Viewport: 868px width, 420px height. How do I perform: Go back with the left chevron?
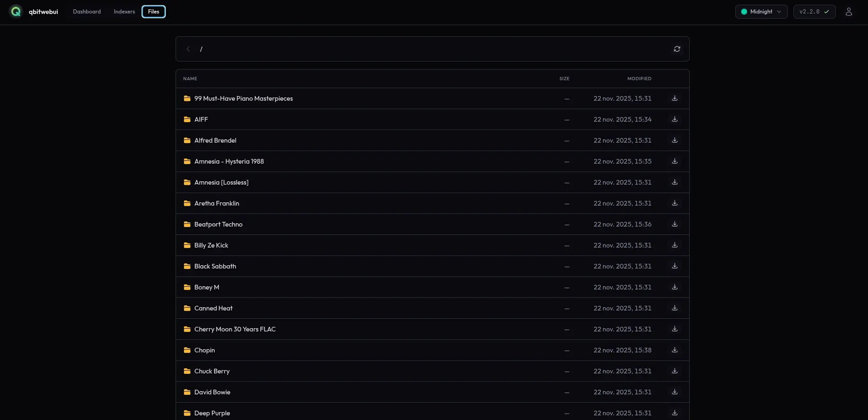pyautogui.click(x=188, y=49)
